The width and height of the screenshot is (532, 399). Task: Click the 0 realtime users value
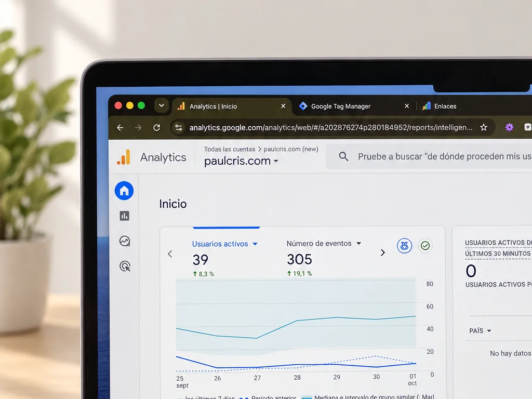[471, 271]
